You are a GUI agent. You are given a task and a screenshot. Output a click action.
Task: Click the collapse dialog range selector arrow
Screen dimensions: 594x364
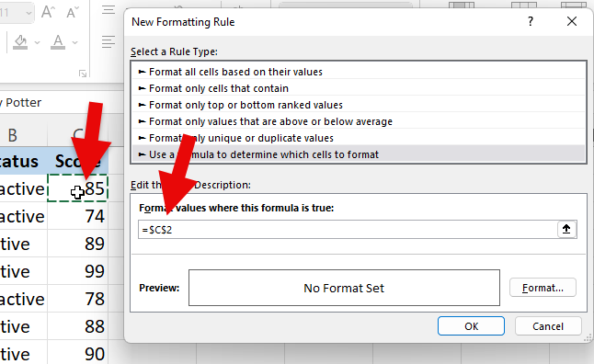[x=566, y=229]
